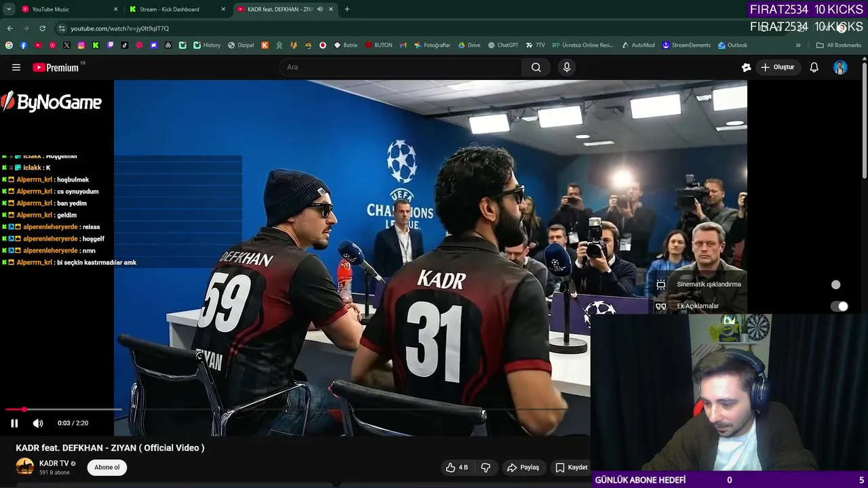Click the Paylaş share button
868x488 pixels.
point(523,468)
